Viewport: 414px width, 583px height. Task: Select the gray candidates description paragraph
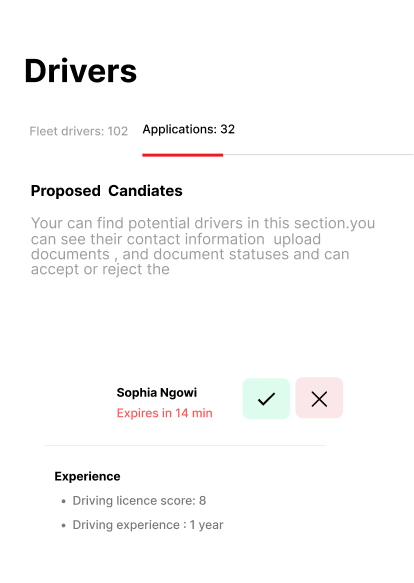[x=203, y=246]
